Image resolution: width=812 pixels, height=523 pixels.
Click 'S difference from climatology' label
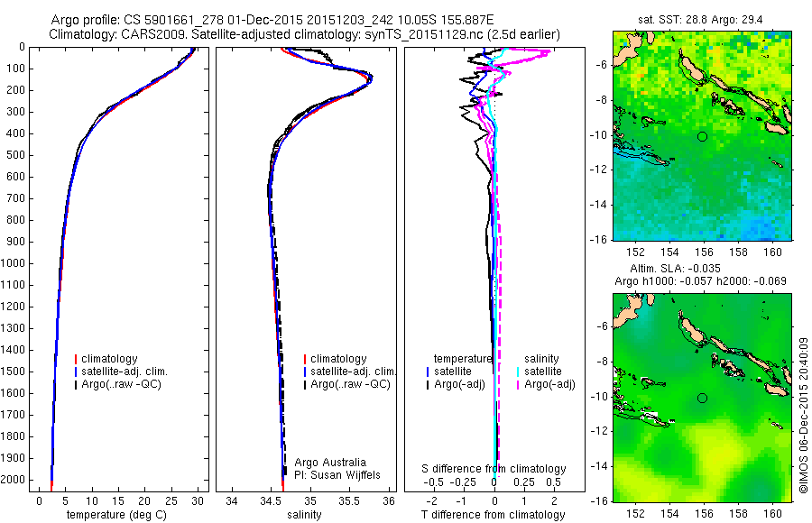click(494, 469)
